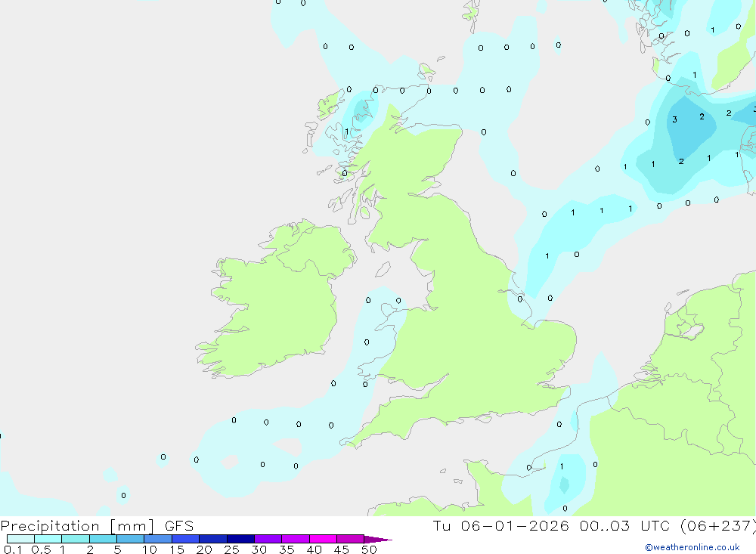The width and height of the screenshot is (756, 554).
Task: Choose the 5–10 mm legend color swatch
Action: (x=131, y=539)
